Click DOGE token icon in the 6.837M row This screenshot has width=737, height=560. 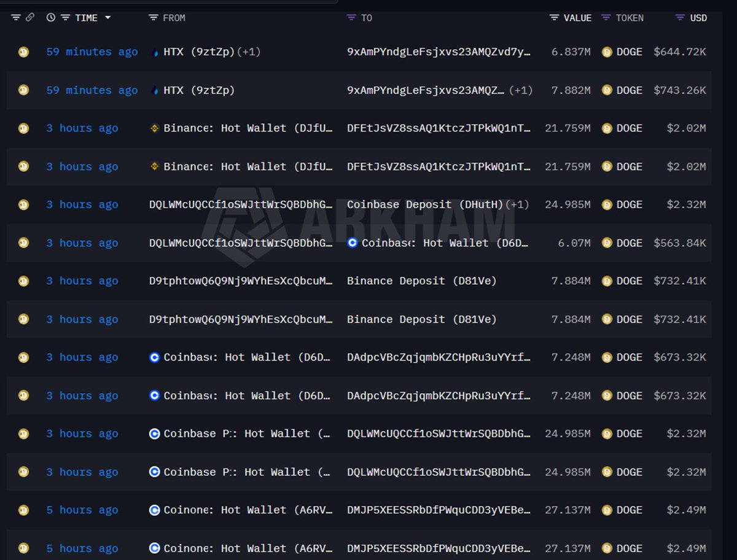coord(607,52)
